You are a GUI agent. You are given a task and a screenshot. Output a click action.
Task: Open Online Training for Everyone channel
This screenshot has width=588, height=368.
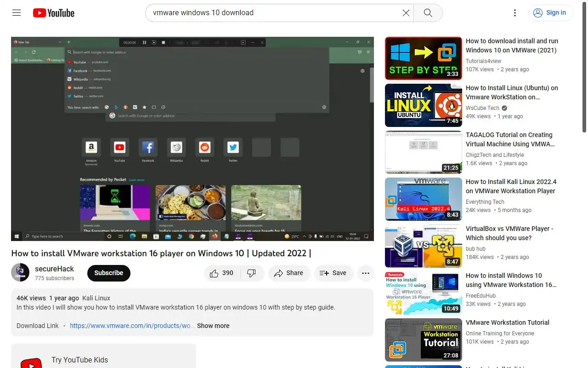point(500,333)
